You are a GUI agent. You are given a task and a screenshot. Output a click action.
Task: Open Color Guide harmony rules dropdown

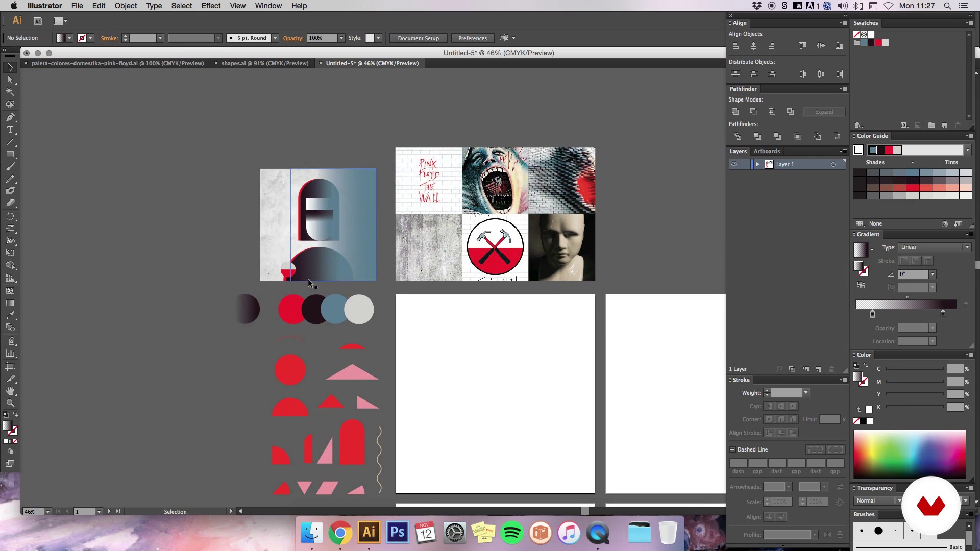tap(967, 150)
